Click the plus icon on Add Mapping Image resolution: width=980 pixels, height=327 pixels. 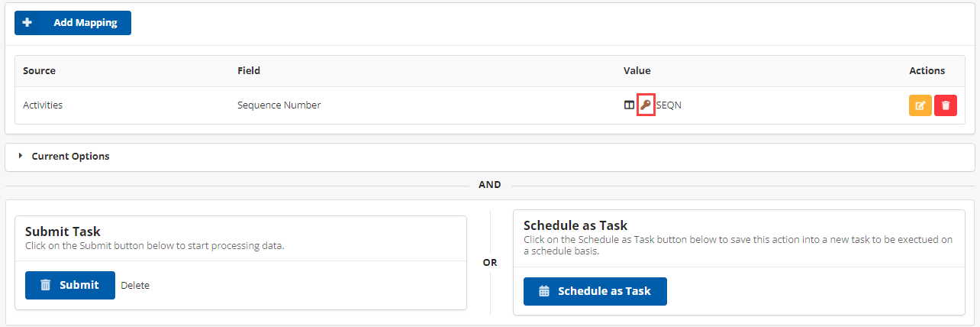coord(27,23)
